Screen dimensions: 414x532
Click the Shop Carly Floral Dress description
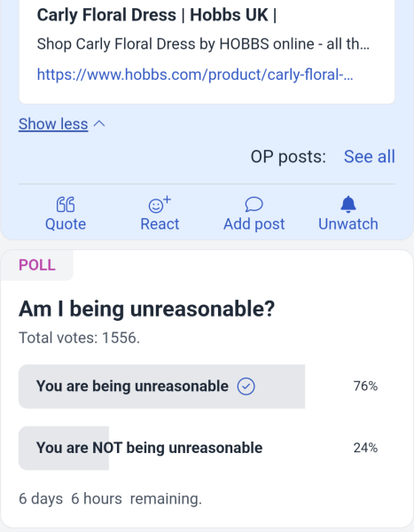coord(203,44)
